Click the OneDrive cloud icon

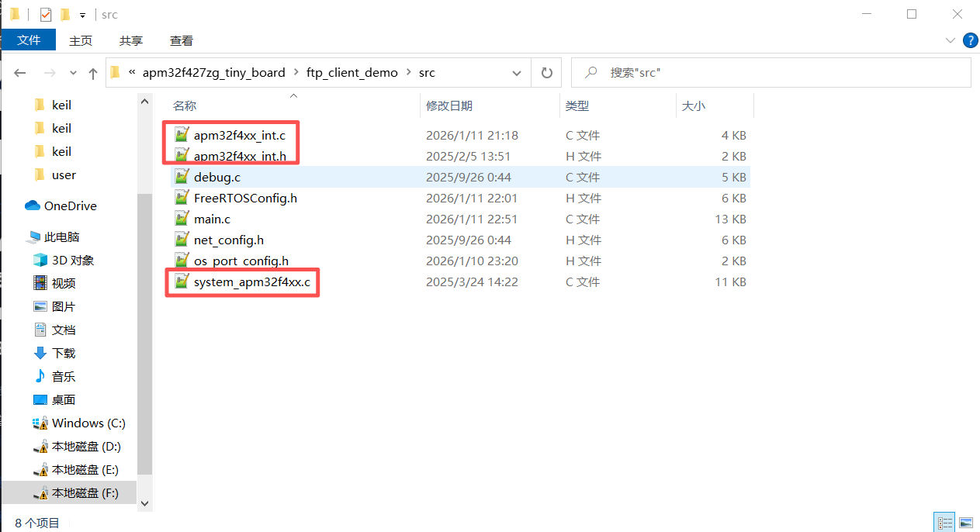tap(33, 206)
